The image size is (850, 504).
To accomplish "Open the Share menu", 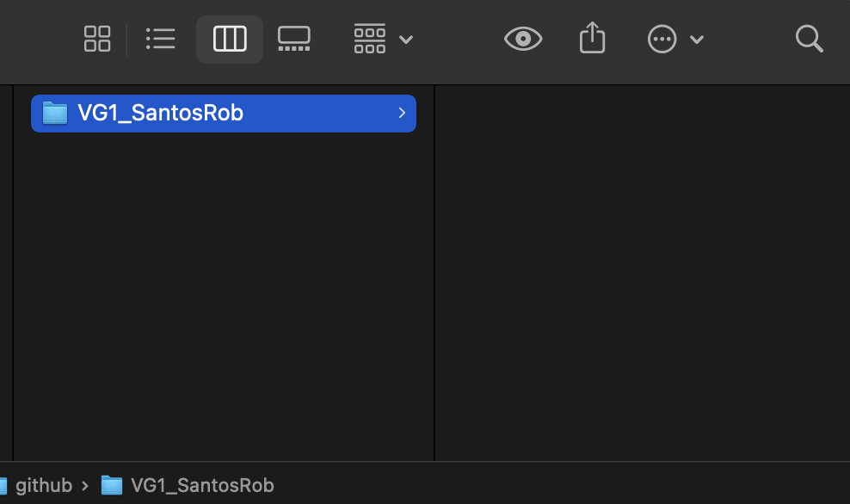I will click(593, 39).
